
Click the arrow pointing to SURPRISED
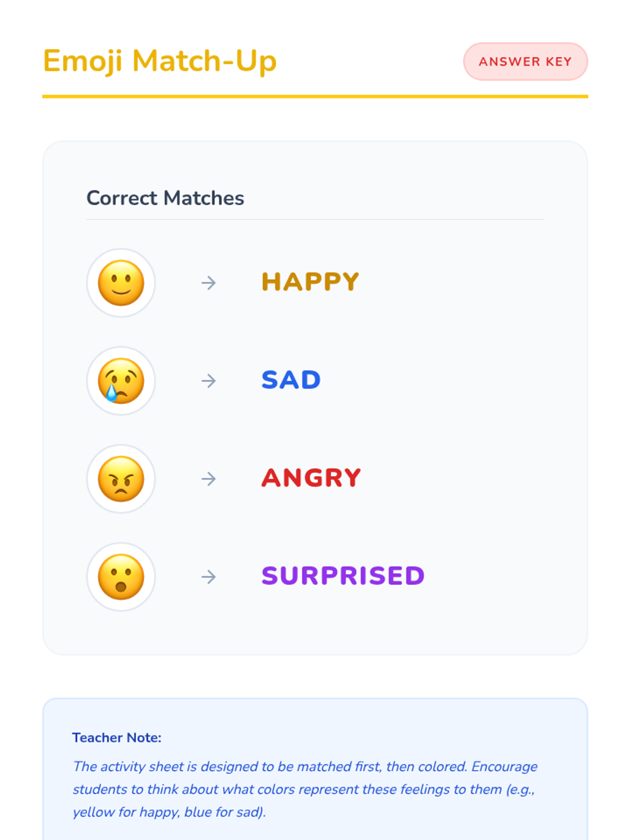208,577
